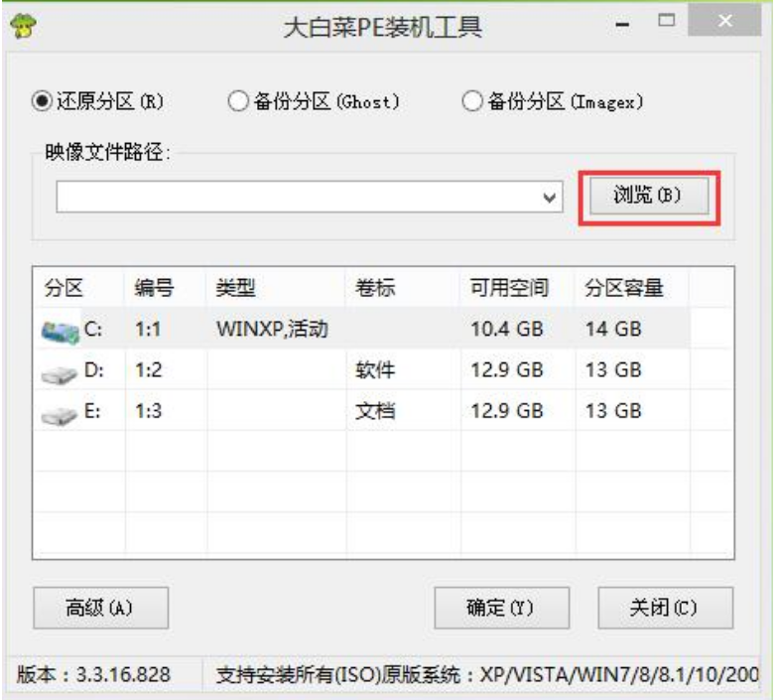The height and width of the screenshot is (700, 779).
Task: Click the C: drive icon
Action: coord(61,330)
